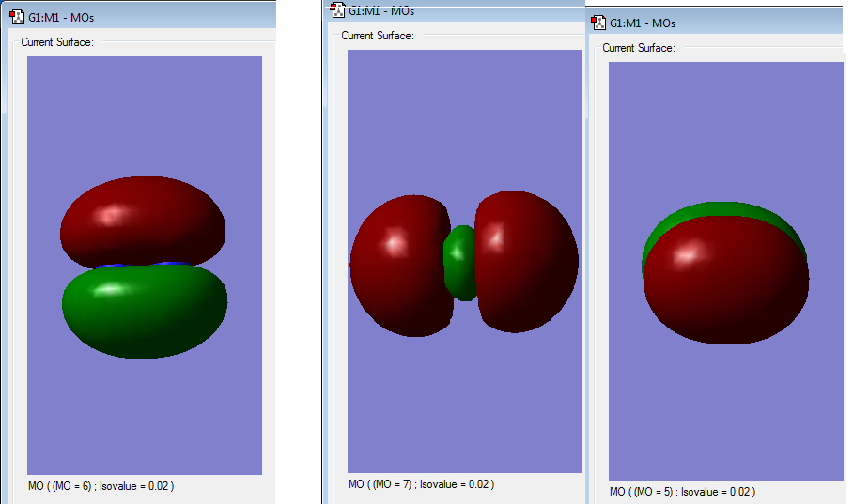The image size is (853, 504).
Task: Click the 'Current Surface:' label in right window
Action: click(639, 48)
